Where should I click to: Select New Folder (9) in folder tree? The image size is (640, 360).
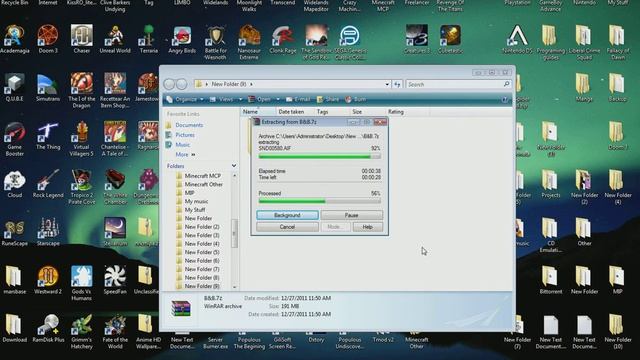[x=202, y=286]
